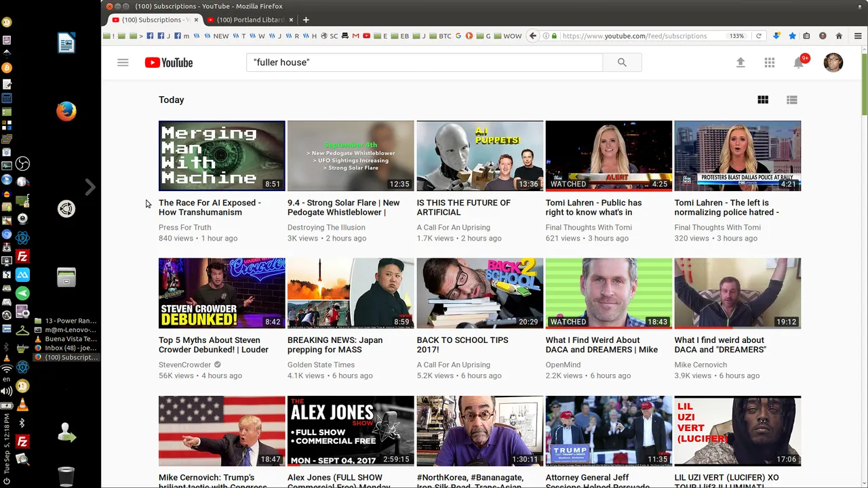Switch to grid view layout
Image resolution: width=868 pixels, height=488 pixels.
point(763,100)
